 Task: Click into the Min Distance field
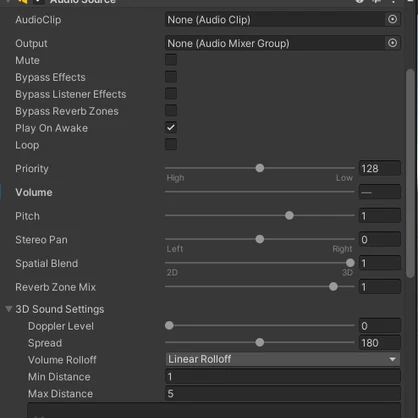[283, 377]
